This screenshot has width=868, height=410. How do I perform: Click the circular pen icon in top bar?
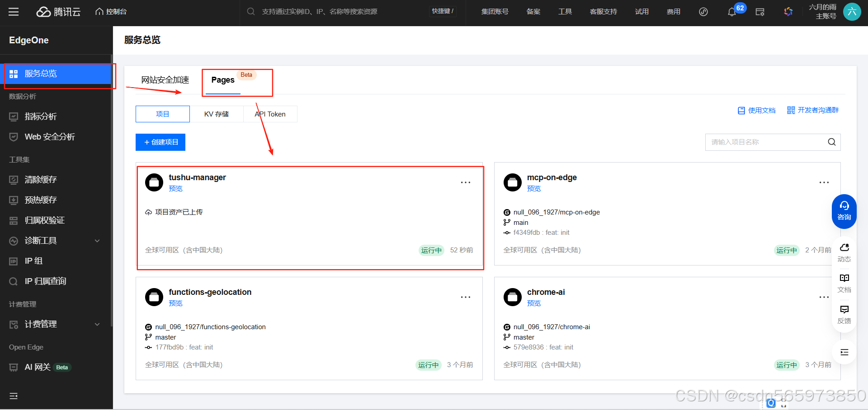point(703,12)
